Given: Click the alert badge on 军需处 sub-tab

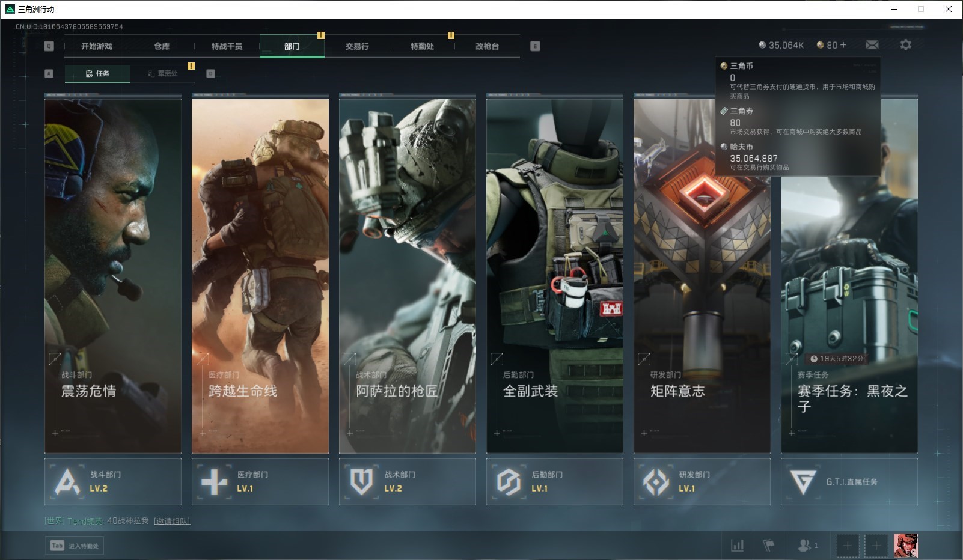Looking at the screenshot, I should coord(191,66).
